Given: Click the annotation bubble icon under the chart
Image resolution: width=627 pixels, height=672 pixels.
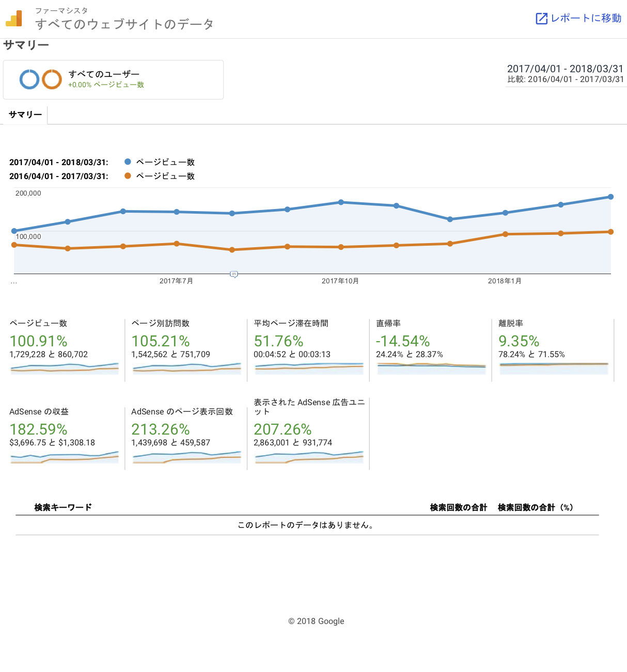Looking at the screenshot, I should pos(234,274).
